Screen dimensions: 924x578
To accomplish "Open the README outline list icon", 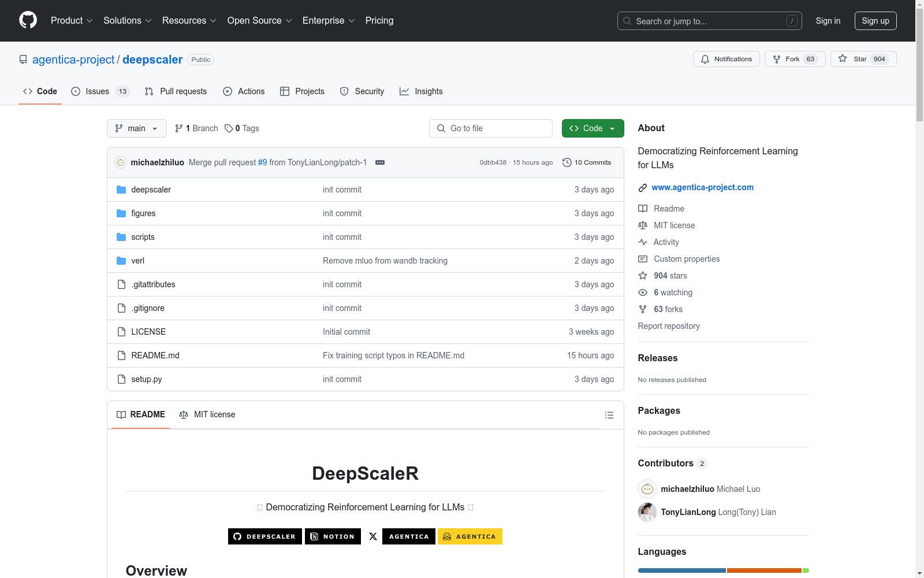I will pyautogui.click(x=609, y=415).
